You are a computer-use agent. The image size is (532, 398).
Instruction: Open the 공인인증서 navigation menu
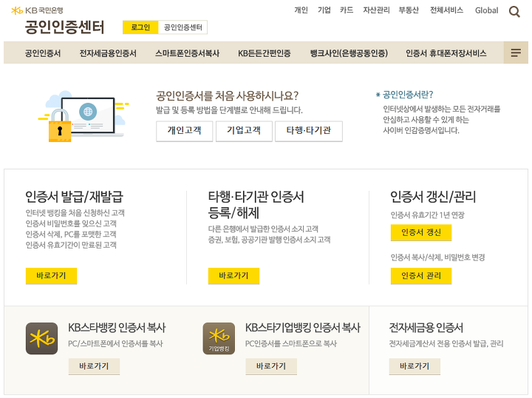(43, 53)
